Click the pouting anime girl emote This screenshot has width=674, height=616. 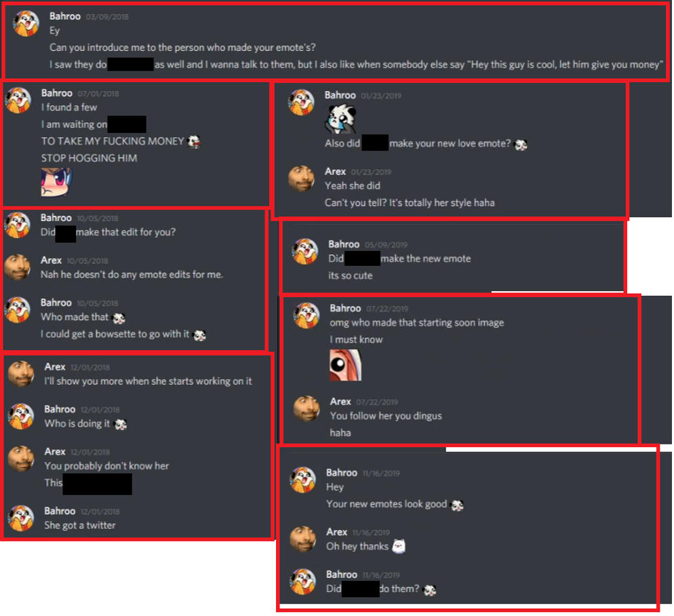(x=56, y=182)
